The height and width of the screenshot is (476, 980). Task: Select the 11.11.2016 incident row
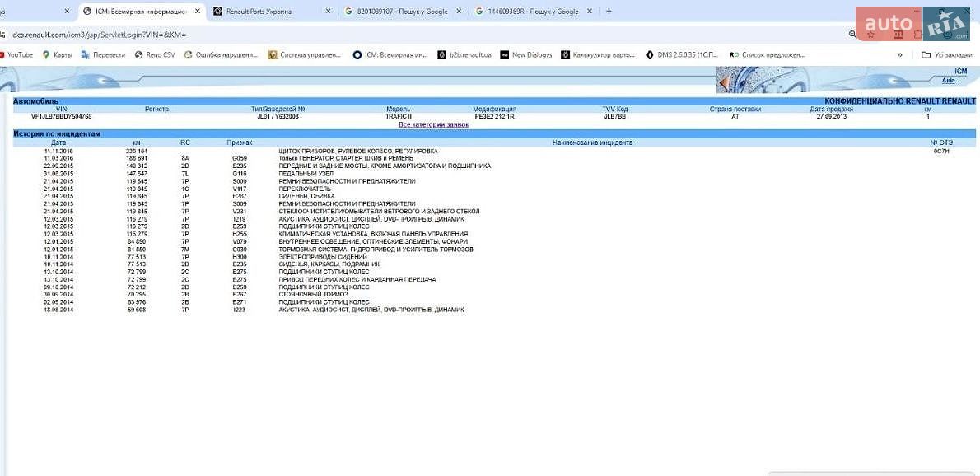click(494, 152)
